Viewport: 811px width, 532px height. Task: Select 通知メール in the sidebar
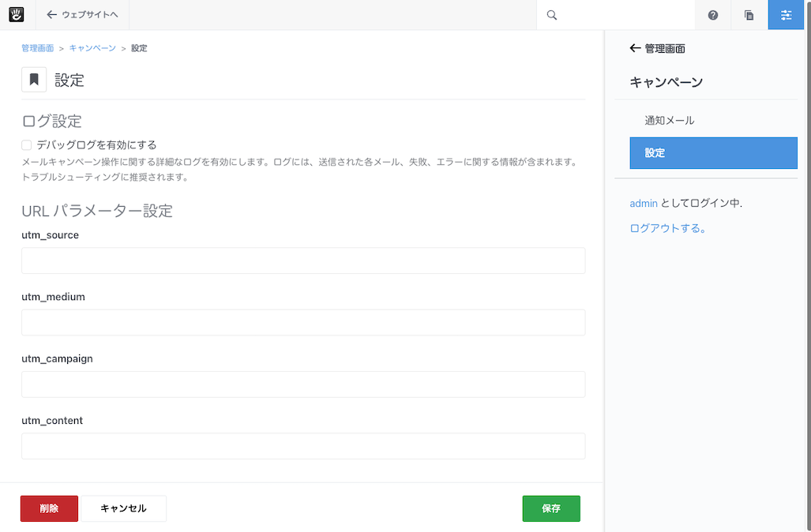click(x=669, y=121)
